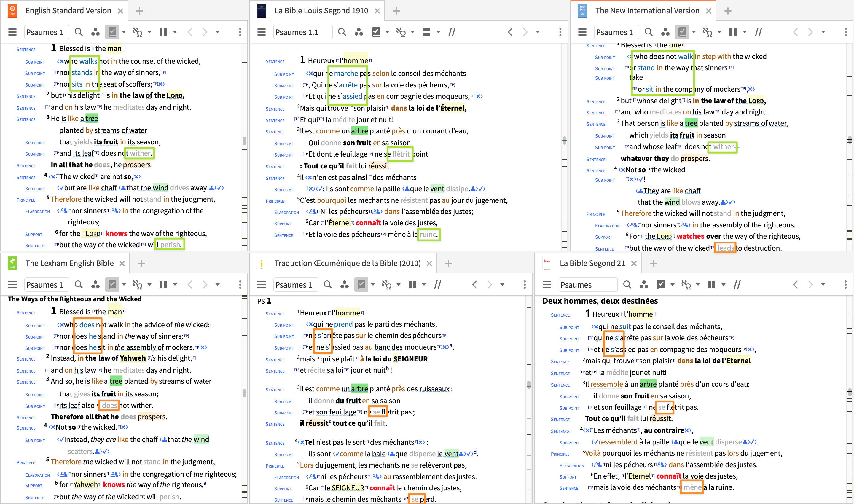Click the parallel resources icon in NIV panel
The image size is (854, 504).
tap(665, 32)
